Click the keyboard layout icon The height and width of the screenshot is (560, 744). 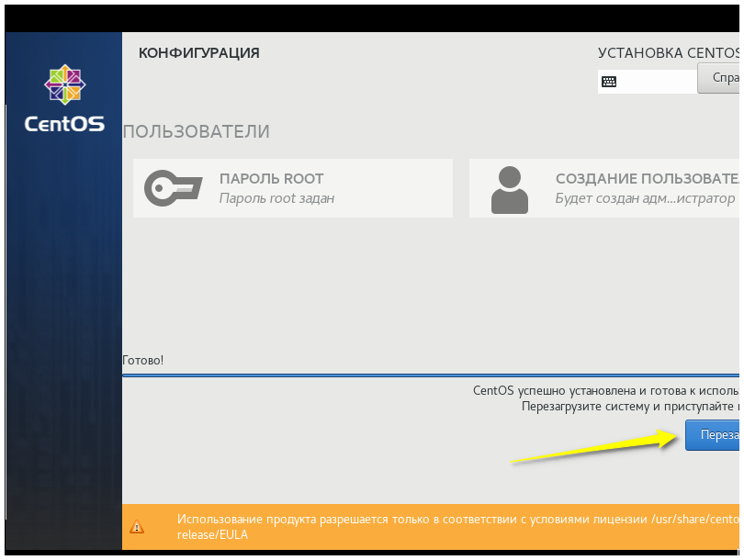click(x=609, y=82)
